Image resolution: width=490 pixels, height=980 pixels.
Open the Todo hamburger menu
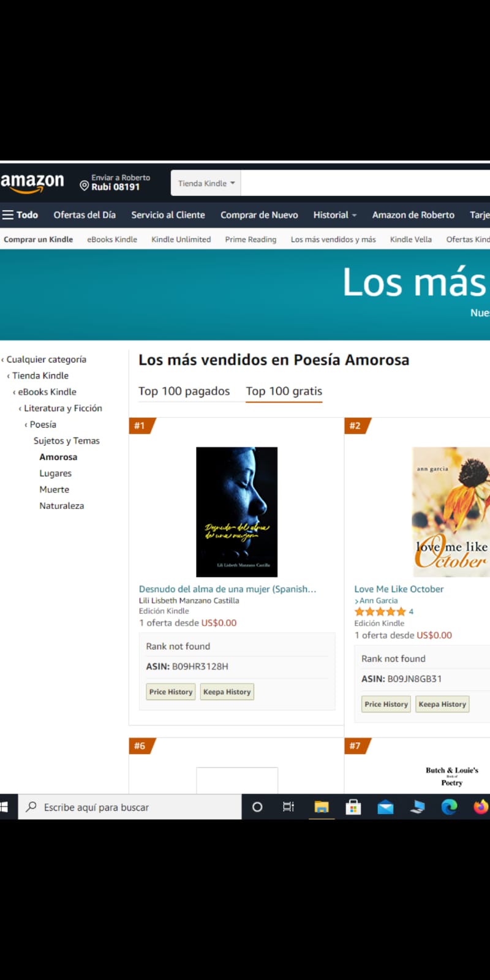[x=20, y=215]
